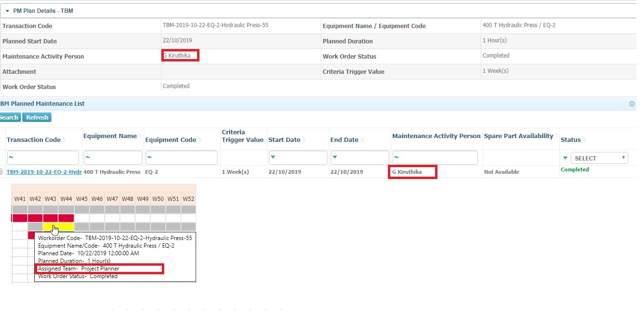
Task: Click the Spare Part Availability column header
Action: (518, 136)
